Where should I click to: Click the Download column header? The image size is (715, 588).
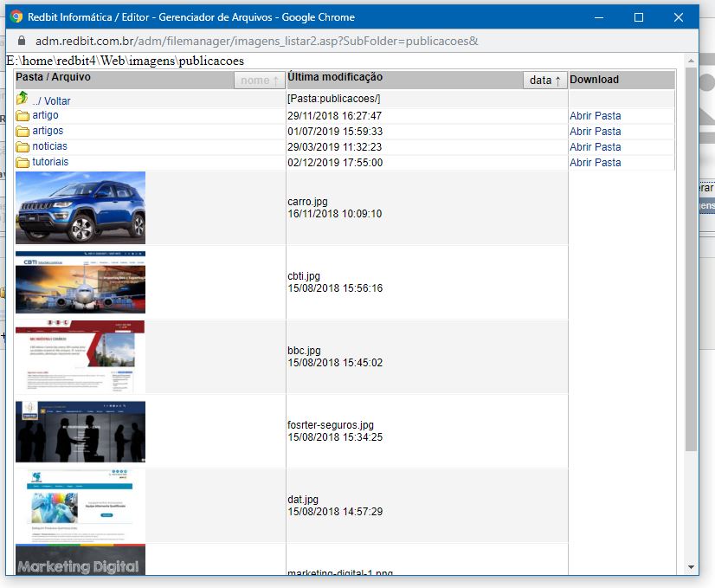tap(594, 80)
